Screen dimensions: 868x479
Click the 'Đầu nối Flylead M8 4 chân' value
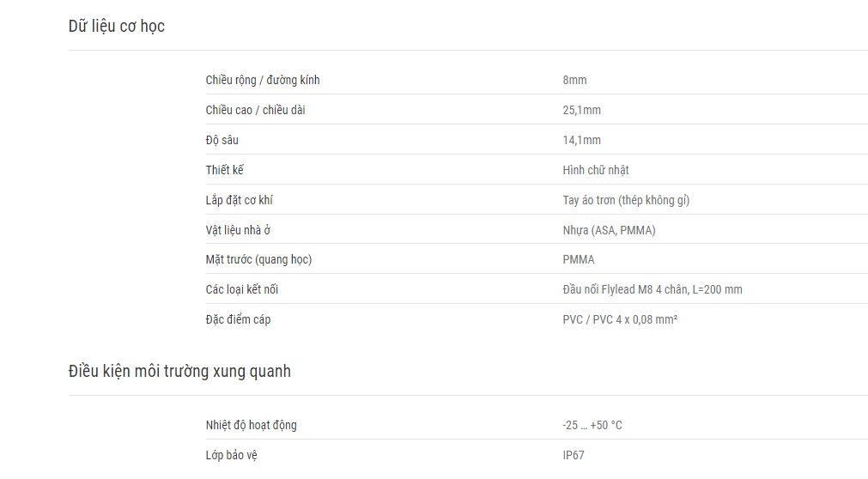pos(625,289)
